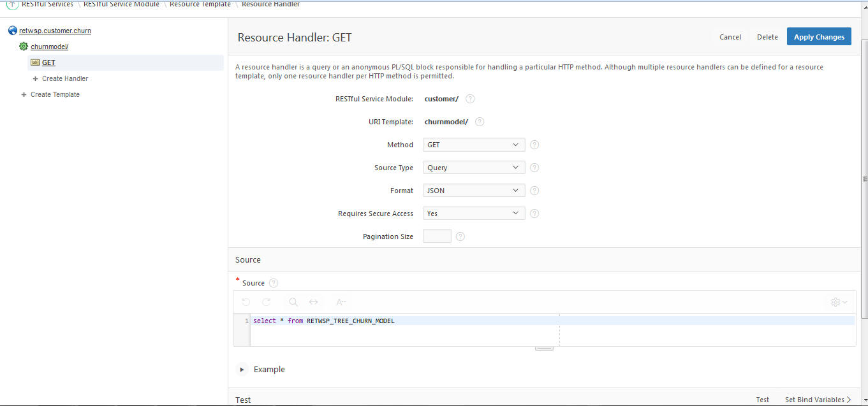Screen dimensions: 868x406
Task: Click the Test button
Action: point(763,400)
